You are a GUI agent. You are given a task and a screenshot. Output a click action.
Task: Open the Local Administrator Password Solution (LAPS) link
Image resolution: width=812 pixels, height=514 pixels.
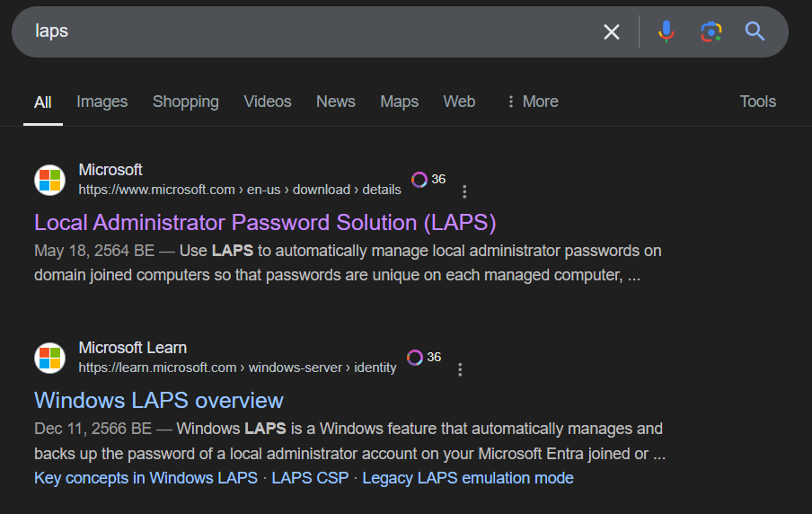point(265,223)
